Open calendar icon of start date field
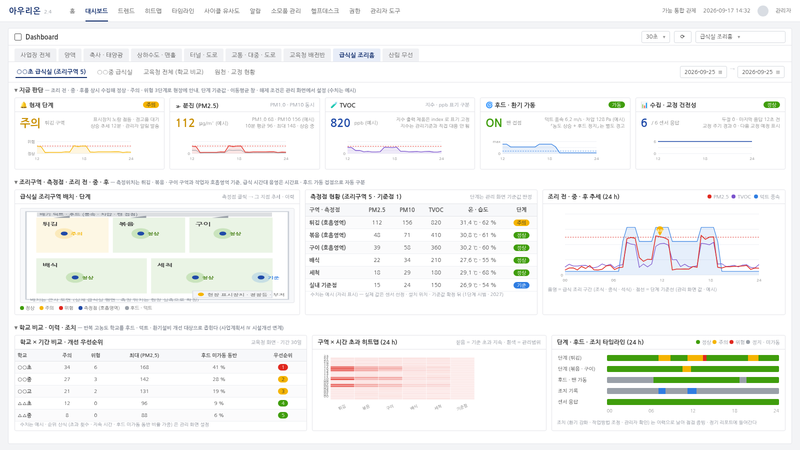The height and width of the screenshot is (450, 800). point(720,72)
